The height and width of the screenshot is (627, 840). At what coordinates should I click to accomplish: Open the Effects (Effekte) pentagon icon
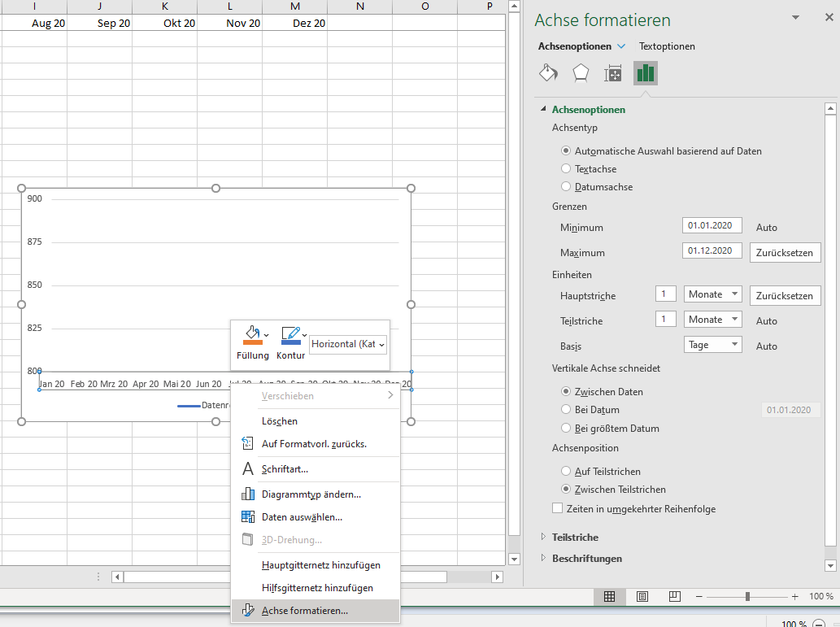580,73
